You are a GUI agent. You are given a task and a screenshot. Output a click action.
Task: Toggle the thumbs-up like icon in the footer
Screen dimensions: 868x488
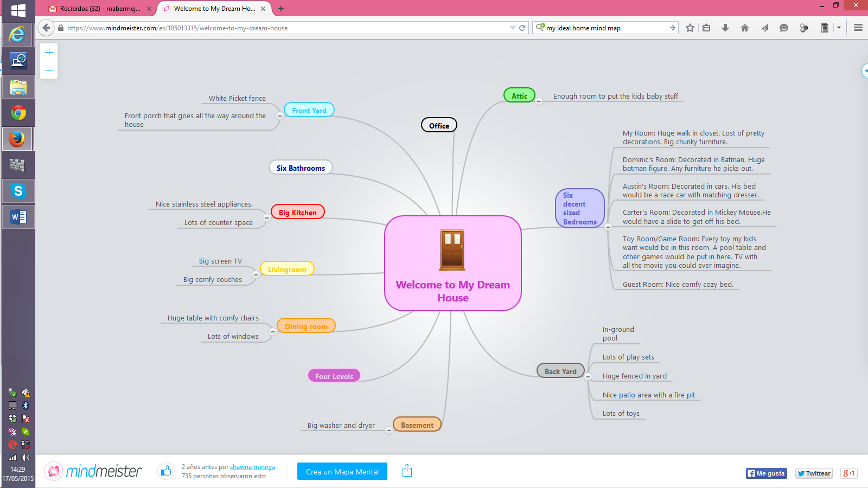[x=165, y=471]
